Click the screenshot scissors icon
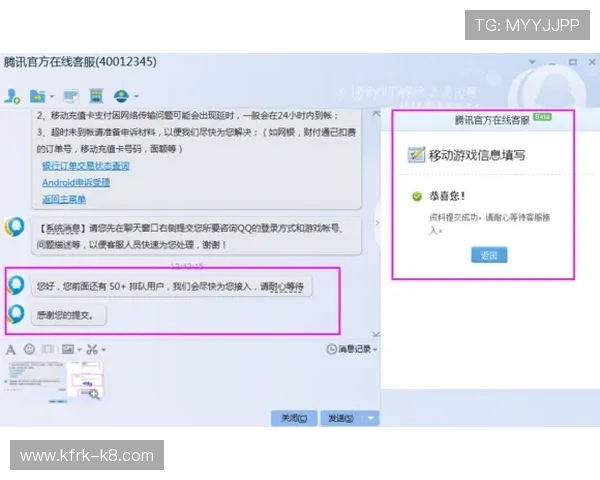This screenshot has height=480, width=600. (x=92, y=349)
